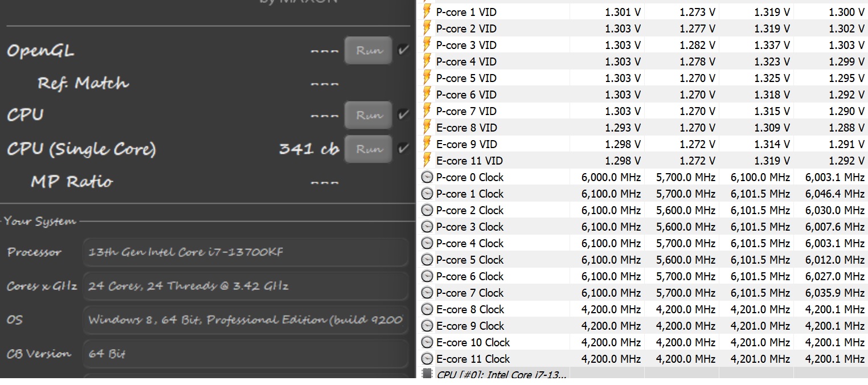
Task: Click the lightning icon beside E-core 9 VID
Action: 427,144
